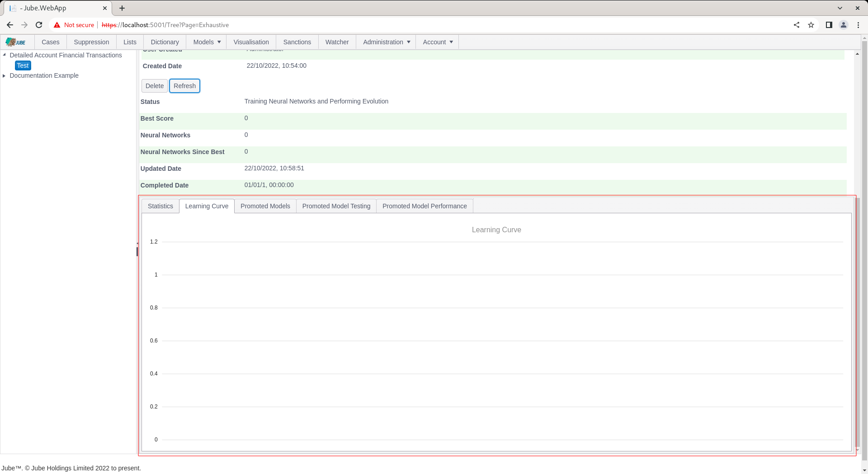
Task: Click the Jube logo icon
Action: click(16, 42)
